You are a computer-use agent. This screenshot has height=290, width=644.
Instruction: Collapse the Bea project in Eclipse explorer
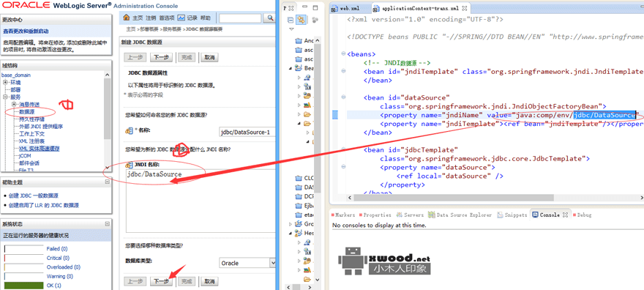click(x=291, y=68)
